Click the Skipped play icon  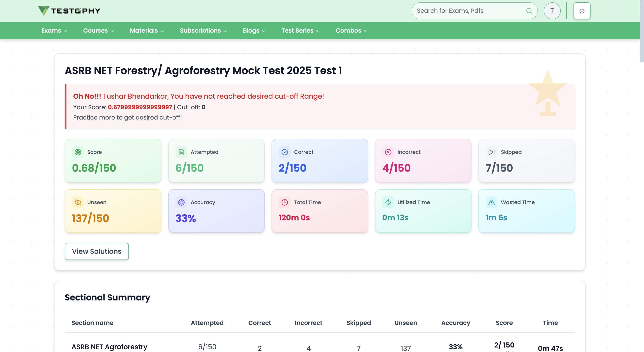[x=492, y=152]
